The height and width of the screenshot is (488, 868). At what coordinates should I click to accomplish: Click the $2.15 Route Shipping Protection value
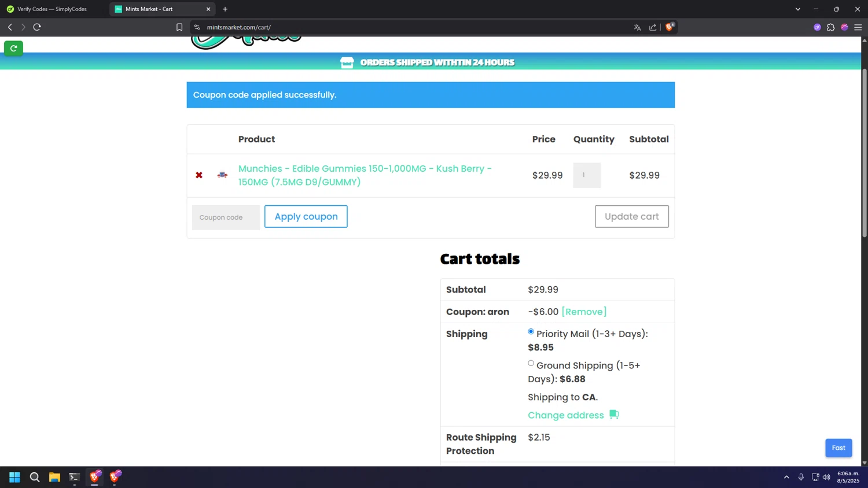coord(539,437)
